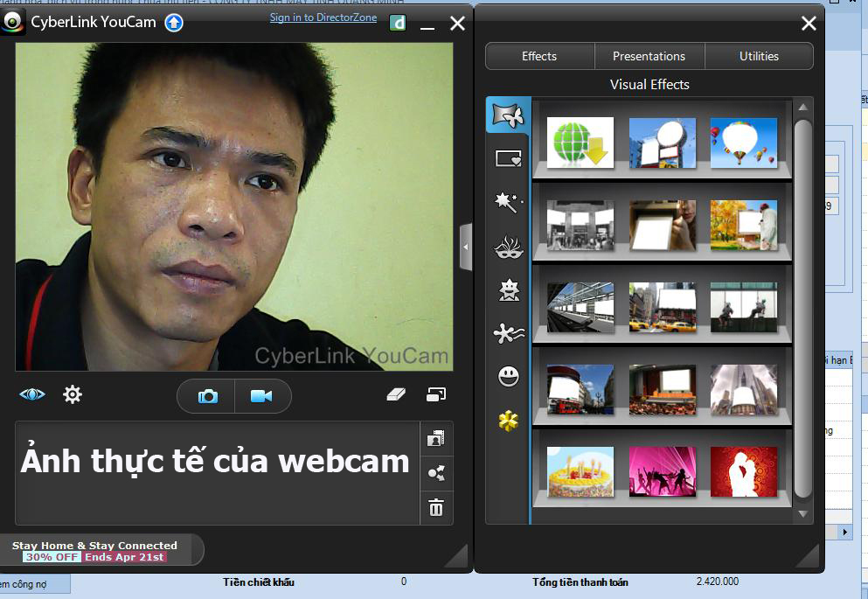Select the masquerade mask category icon
The height and width of the screenshot is (599, 868).
[508, 247]
